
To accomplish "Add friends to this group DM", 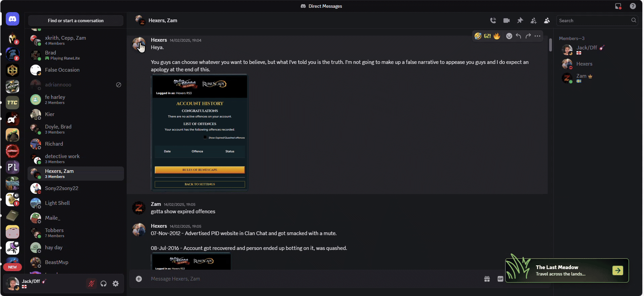I will tap(533, 21).
